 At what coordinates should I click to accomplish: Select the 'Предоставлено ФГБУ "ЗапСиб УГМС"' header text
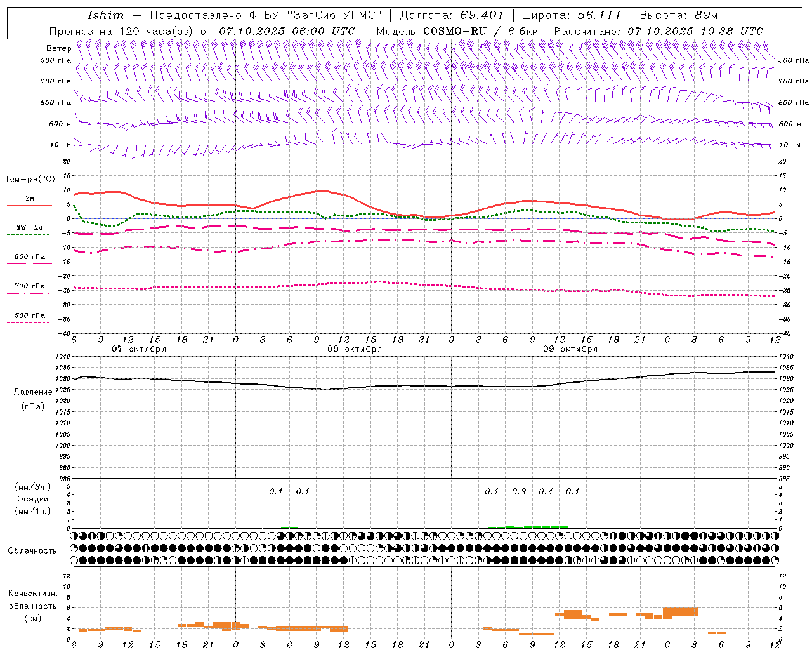[266, 15]
